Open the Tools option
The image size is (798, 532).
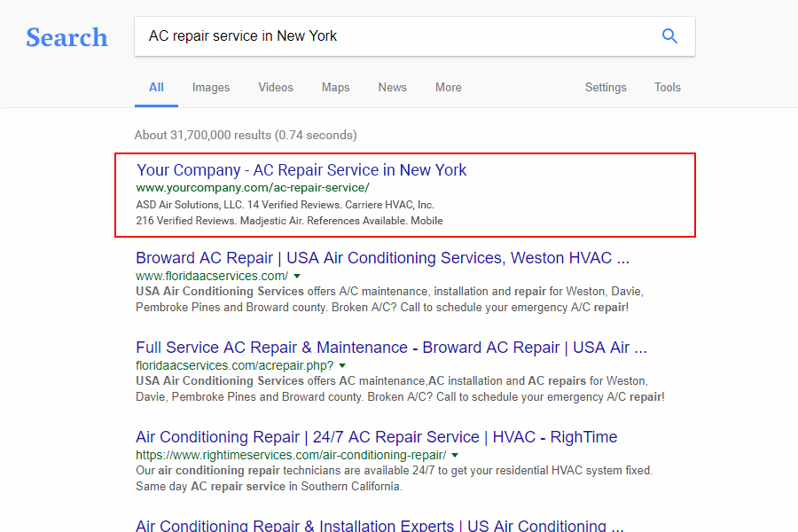[x=667, y=87]
